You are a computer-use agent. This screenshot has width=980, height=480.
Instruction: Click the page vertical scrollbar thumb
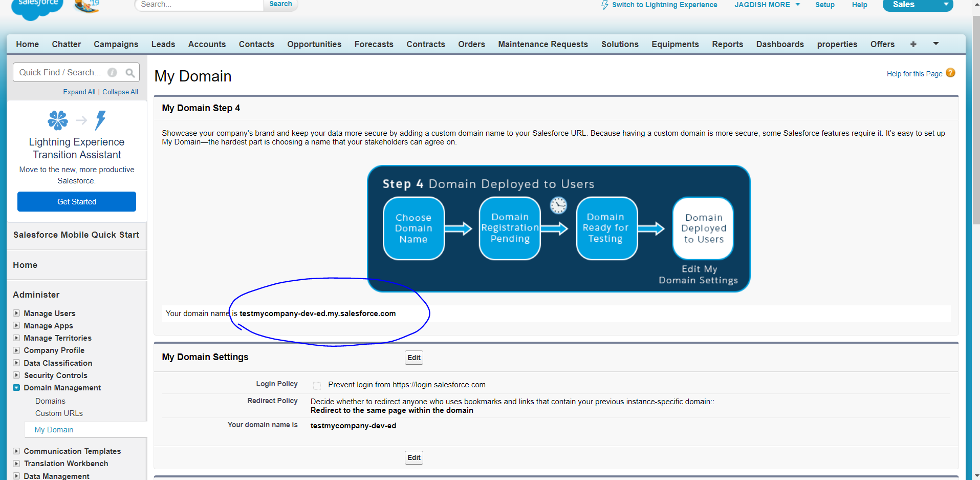tap(976, 120)
